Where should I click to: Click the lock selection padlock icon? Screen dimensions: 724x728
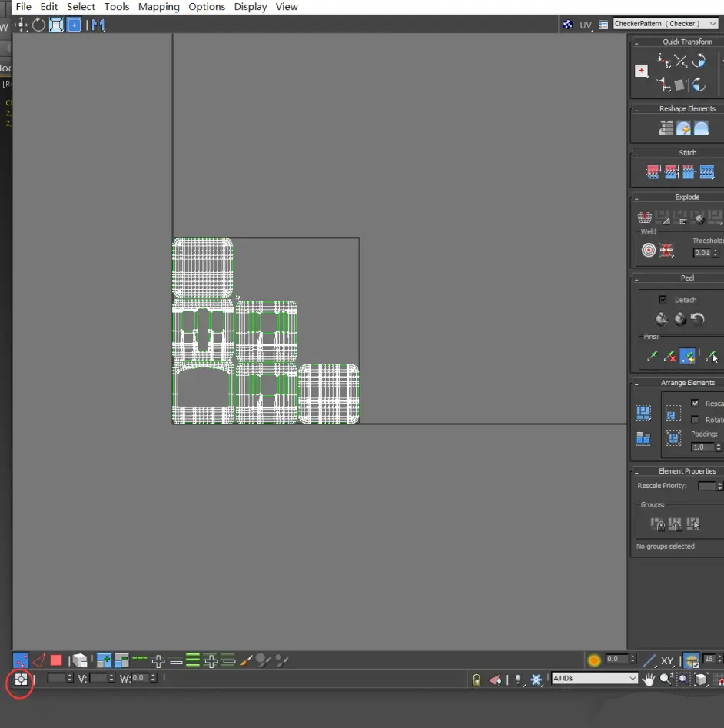pyautogui.click(x=477, y=680)
